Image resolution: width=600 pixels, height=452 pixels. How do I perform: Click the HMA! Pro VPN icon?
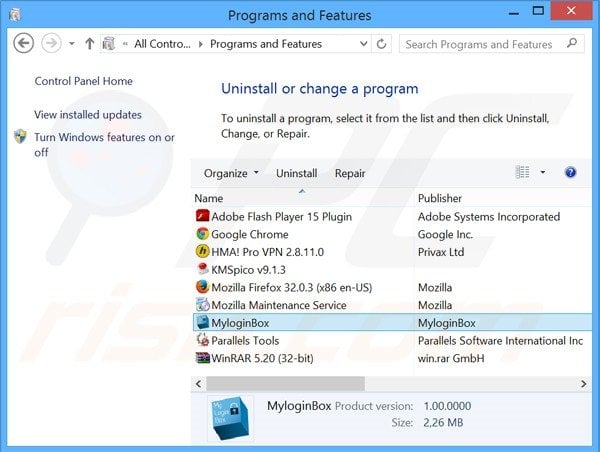point(202,251)
